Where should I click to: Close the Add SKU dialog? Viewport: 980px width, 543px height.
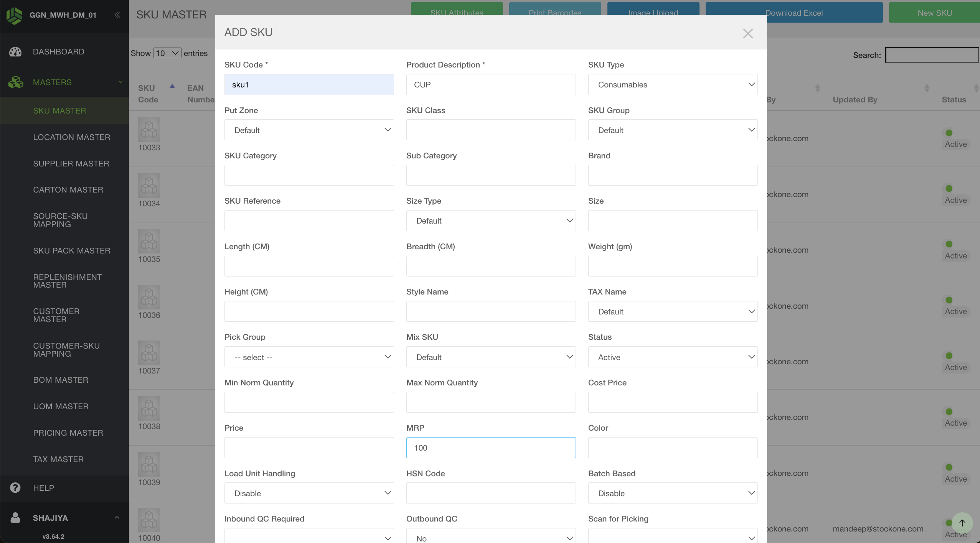tap(748, 33)
